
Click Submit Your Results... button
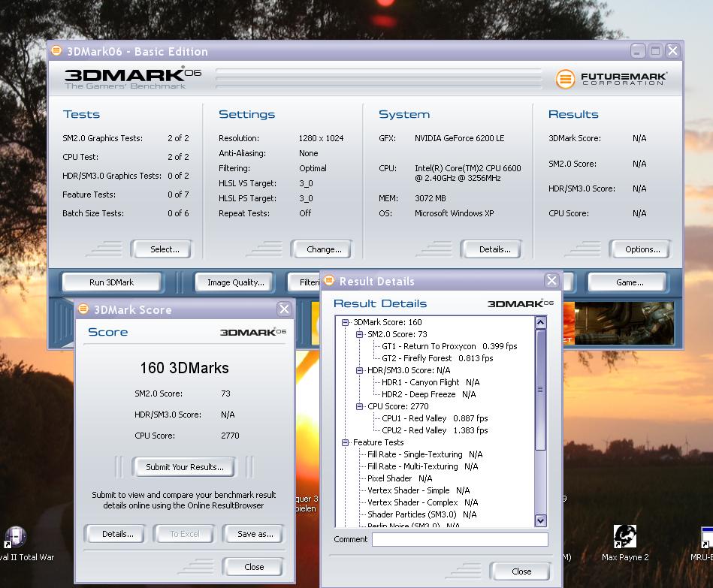click(184, 466)
